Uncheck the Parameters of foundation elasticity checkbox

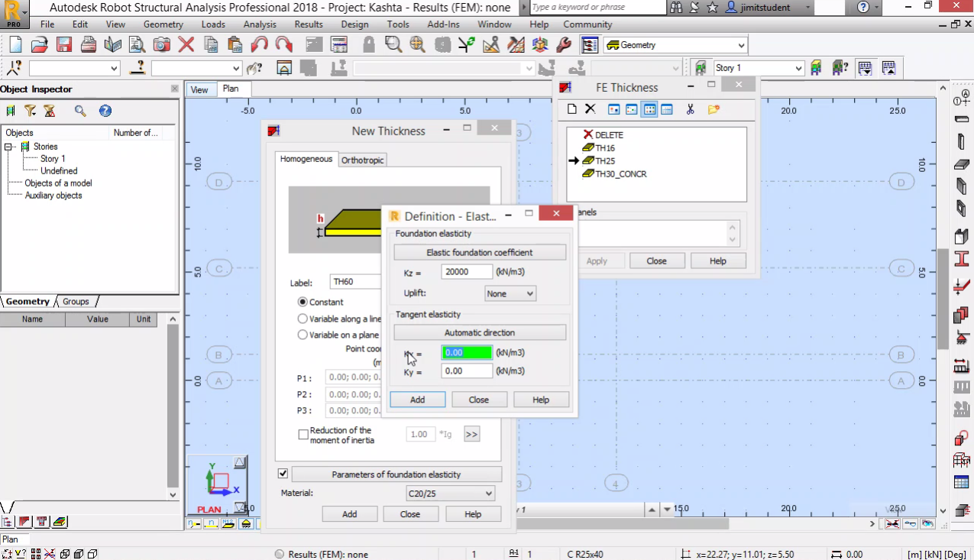[283, 474]
